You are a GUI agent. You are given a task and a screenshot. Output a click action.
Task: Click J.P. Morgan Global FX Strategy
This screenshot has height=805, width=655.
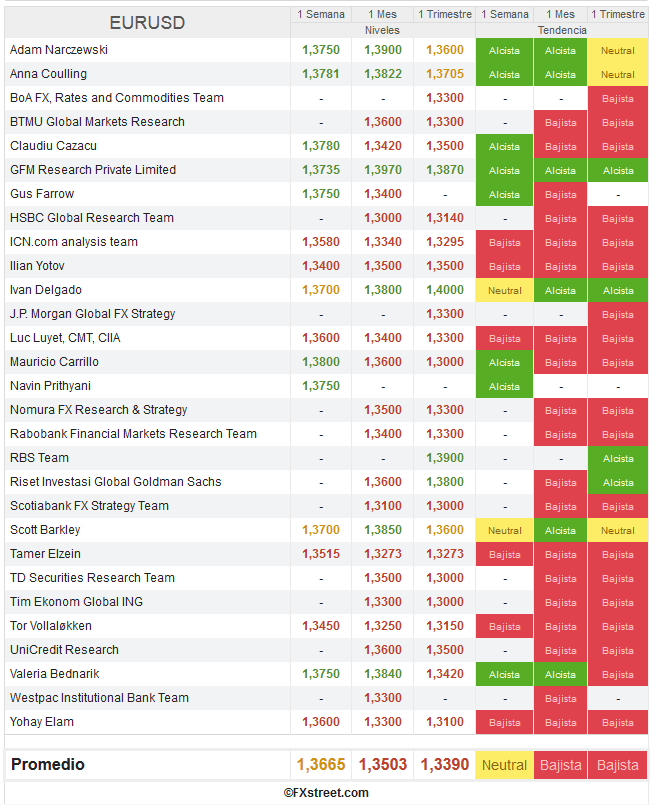[x=92, y=314]
